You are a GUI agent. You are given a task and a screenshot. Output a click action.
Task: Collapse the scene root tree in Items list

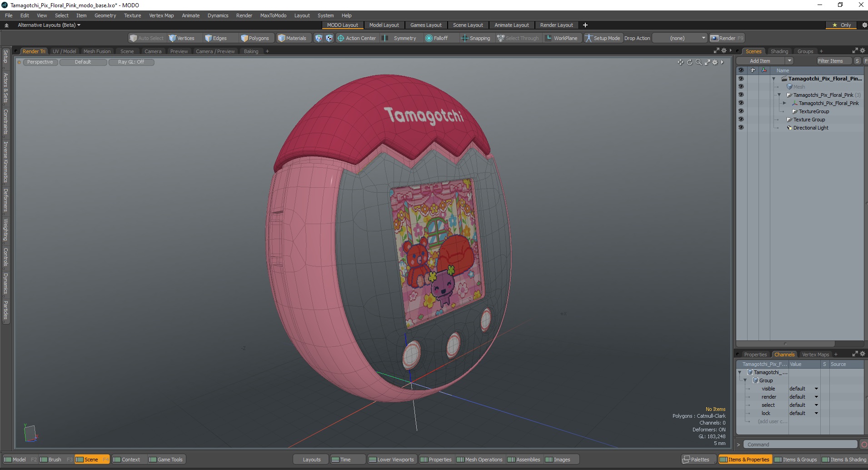[x=773, y=79]
